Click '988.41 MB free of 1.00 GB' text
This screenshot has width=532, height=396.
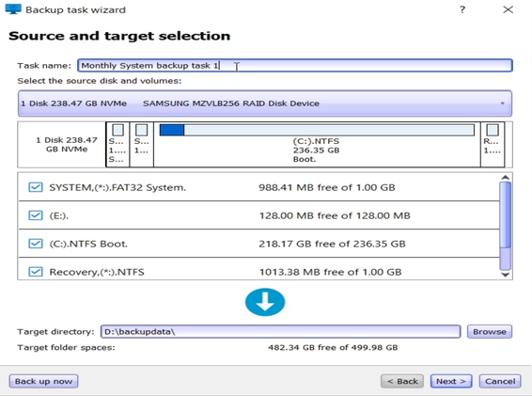coord(327,187)
